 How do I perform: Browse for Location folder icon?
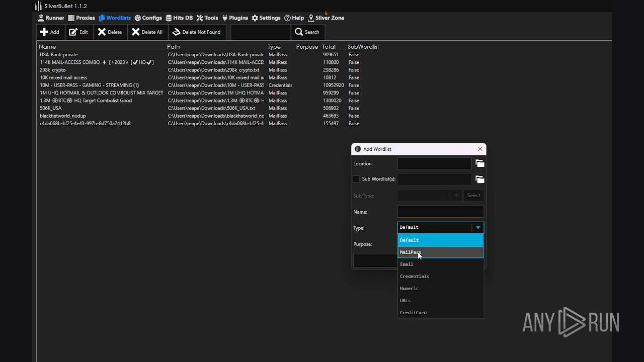click(479, 163)
